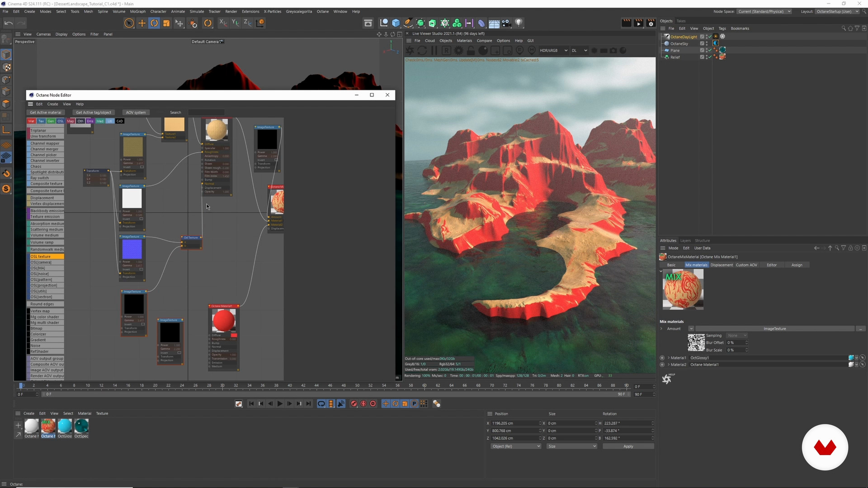Click Get Active material button
This screenshot has height=488, width=868.
[x=46, y=113]
